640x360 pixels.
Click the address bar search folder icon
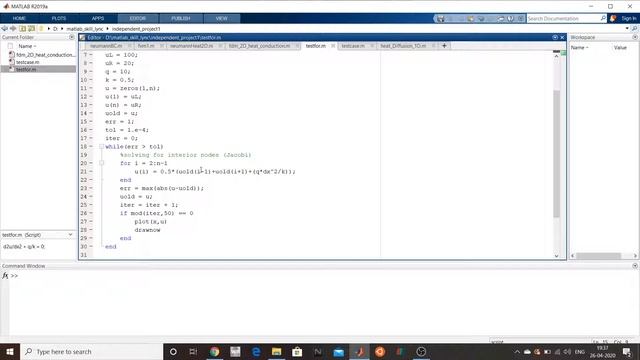click(634, 29)
